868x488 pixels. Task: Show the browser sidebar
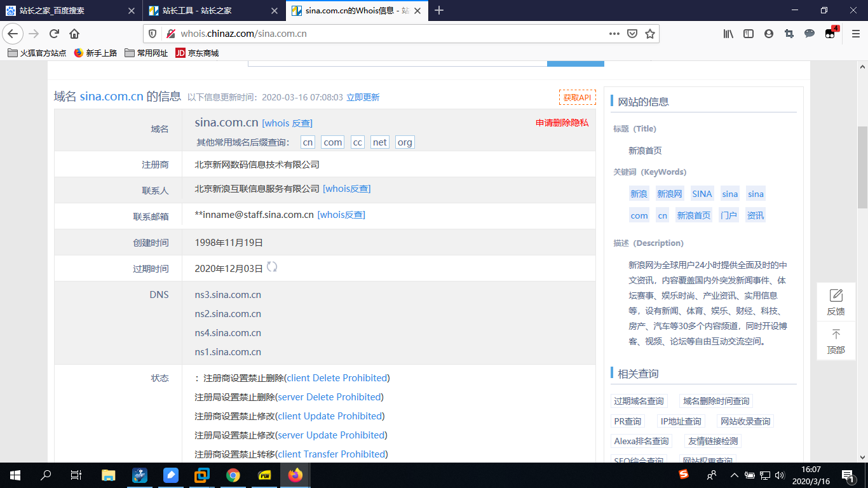pyautogui.click(x=749, y=34)
